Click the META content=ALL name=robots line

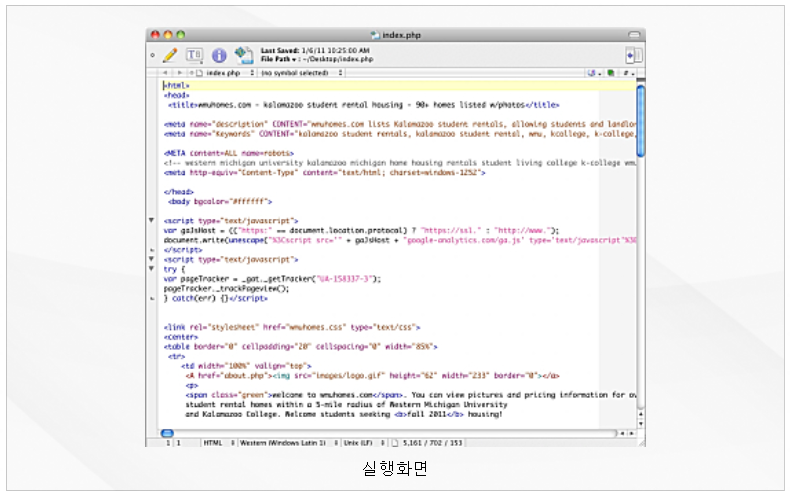[x=228, y=153]
